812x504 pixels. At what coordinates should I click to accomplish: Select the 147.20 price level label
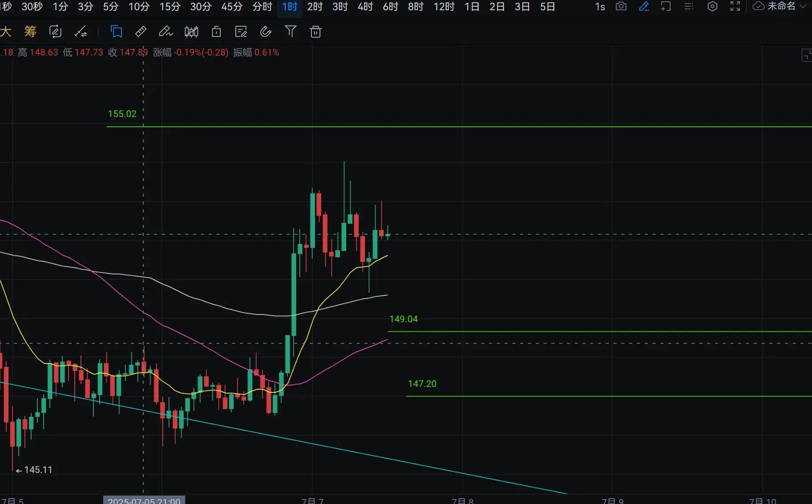point(422,383)
